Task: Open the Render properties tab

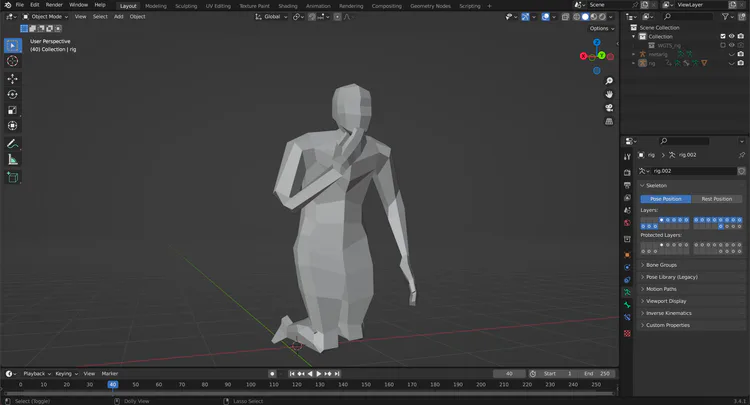Action: (x=627, y=173)
